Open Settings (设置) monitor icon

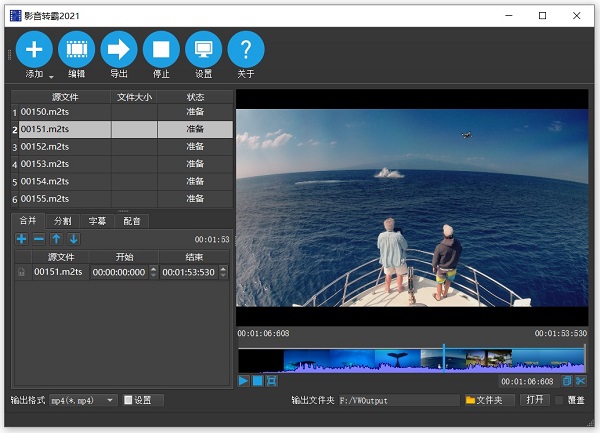203,48
